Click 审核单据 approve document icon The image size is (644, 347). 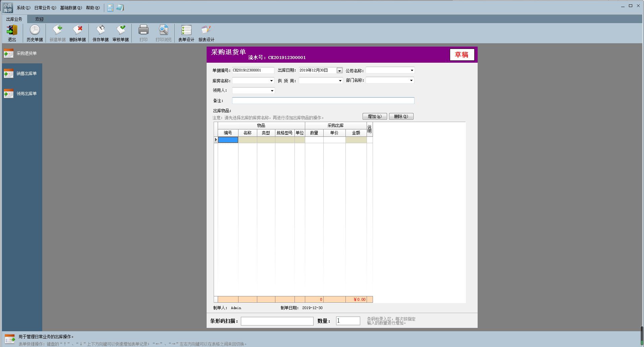click(120, 33)
